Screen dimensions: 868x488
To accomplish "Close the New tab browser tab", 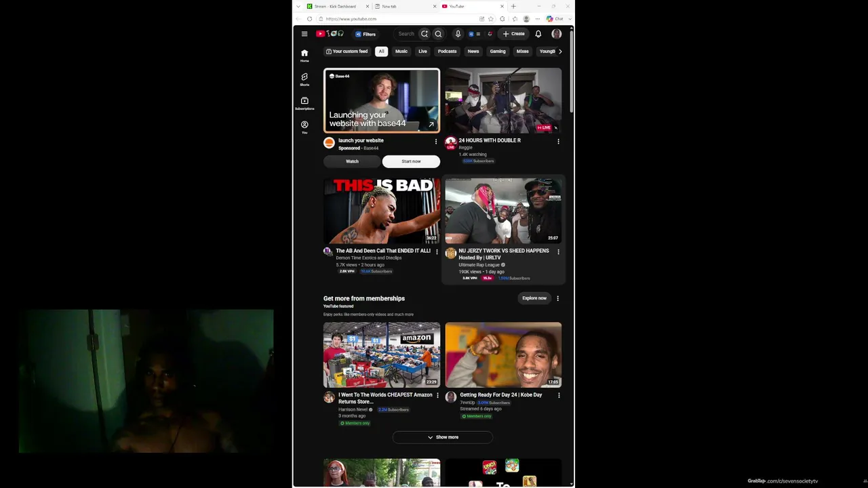I will (x=435, y=6).
